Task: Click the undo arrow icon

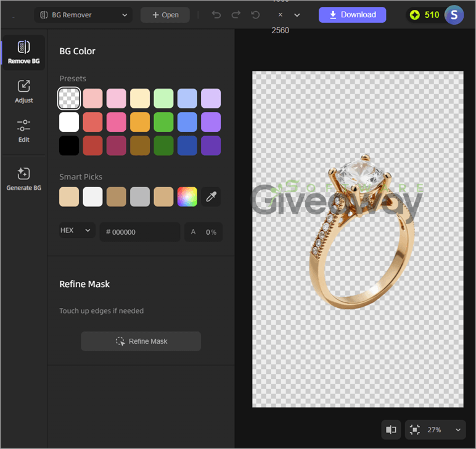Action: (x=216, y=15)
